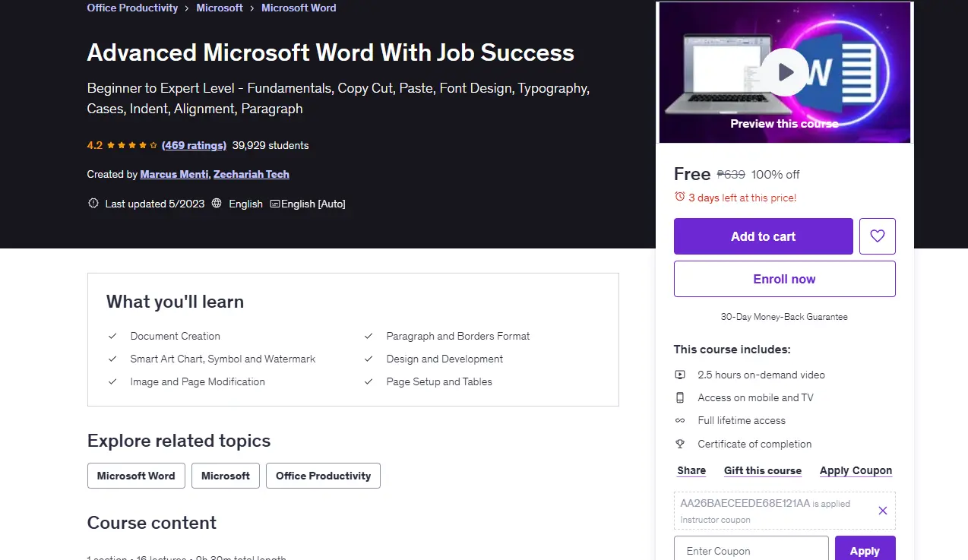This screenshot has height=560, width=968.
Task: Click 'Paragraph and Borders Format' item
Action: (x=458, y=336)
